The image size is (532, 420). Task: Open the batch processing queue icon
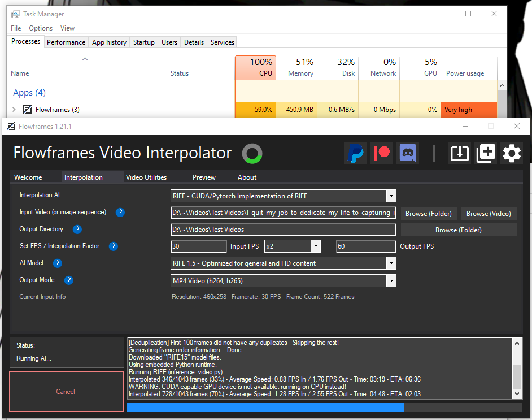485,153
